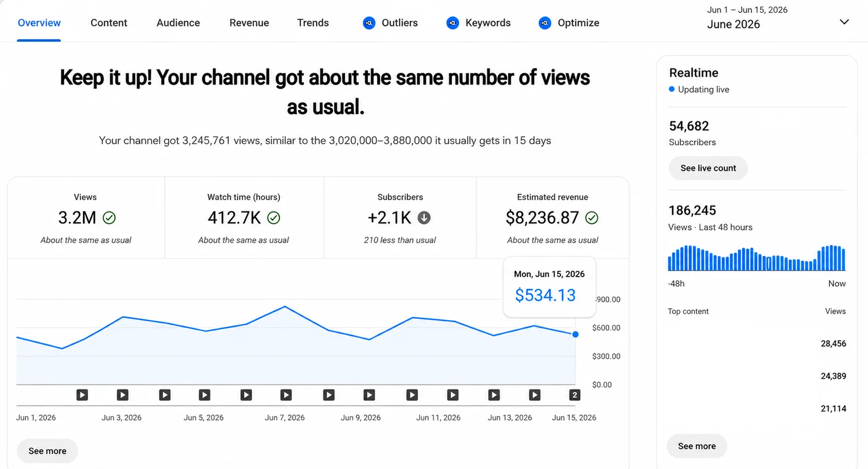This screenshot has height=469, width=868.
Task: Click See more below the revenue chart
Action: [x=47, y=451]
